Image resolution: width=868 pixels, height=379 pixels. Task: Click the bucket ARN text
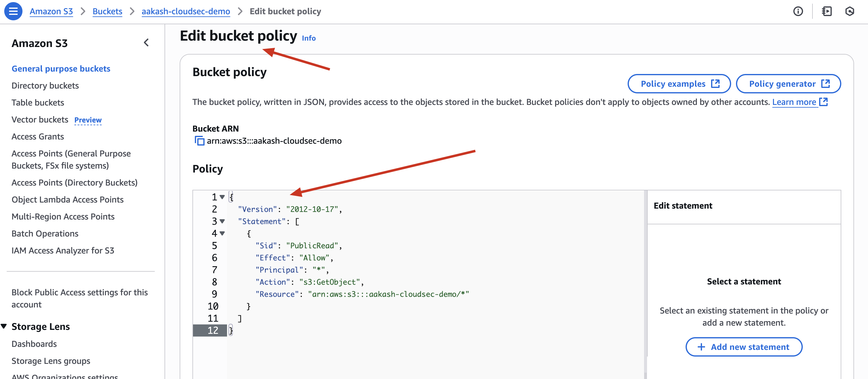pos(274,141)
